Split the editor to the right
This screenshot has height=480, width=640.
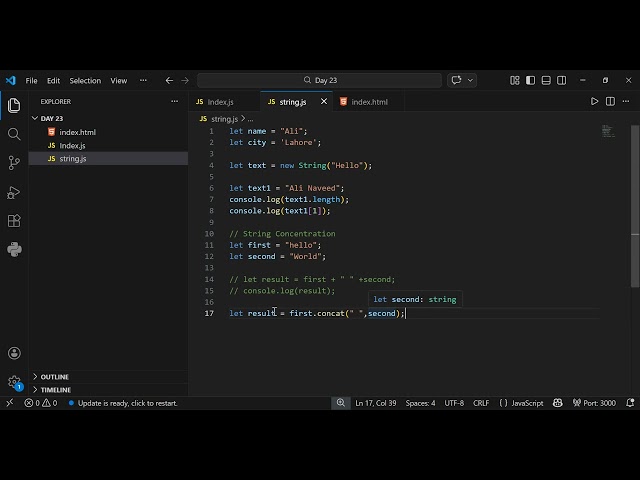pos(610,101)
